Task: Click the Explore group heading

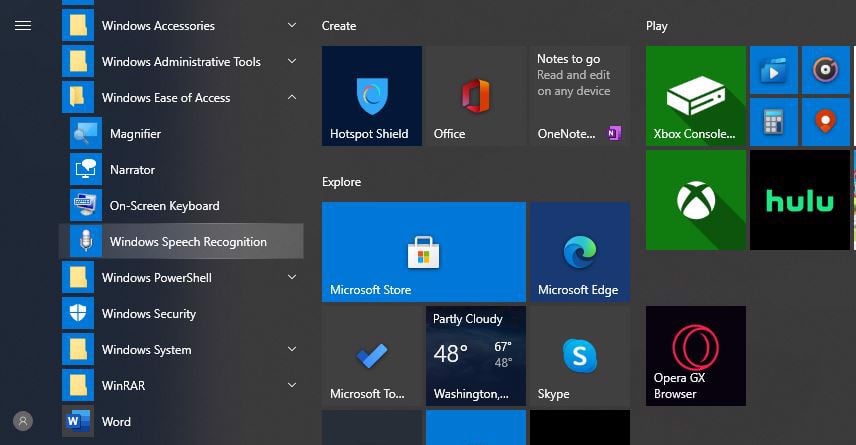Action: point(341,182)
